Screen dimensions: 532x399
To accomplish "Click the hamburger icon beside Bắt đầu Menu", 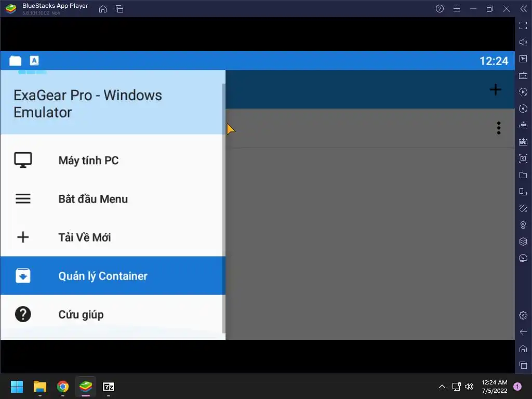I will (x=23, y=198).
